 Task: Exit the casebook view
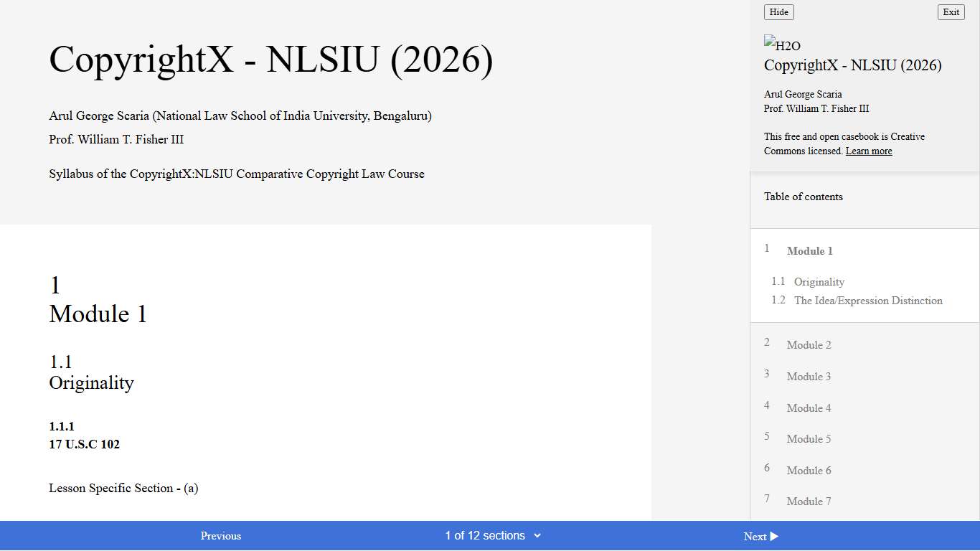951,11
